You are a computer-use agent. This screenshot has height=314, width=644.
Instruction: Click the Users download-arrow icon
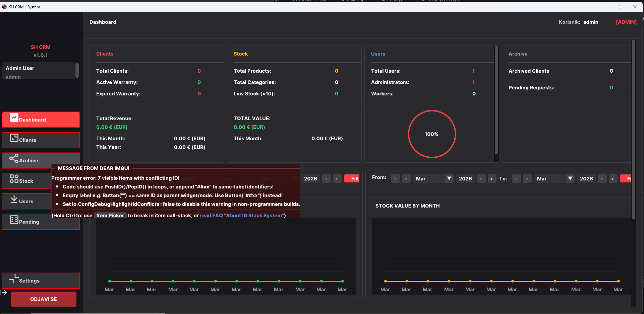(14, 200)
